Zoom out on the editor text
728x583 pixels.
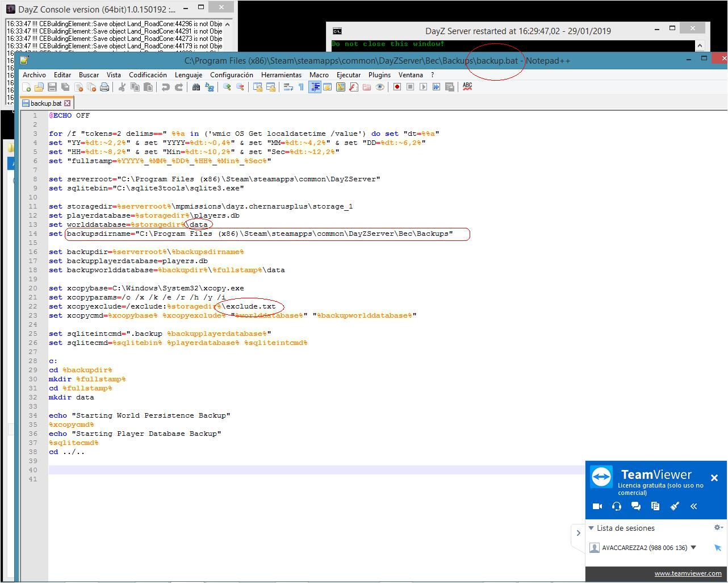tap(240, 87)
